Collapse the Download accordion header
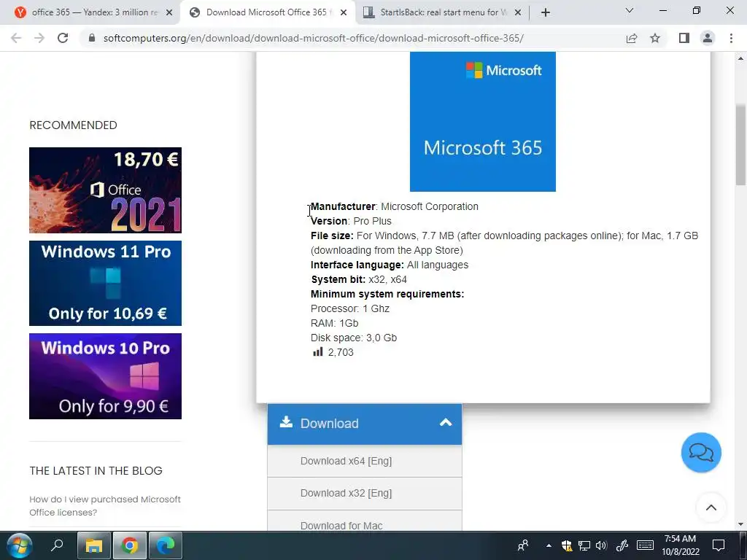This screenshot has width=747, height=560. (365, 424)
